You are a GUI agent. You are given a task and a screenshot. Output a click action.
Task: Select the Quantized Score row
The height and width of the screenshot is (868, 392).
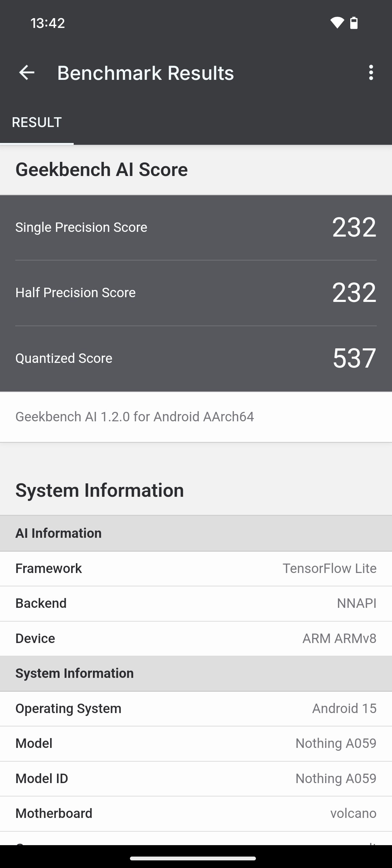[x=196, y=359]
